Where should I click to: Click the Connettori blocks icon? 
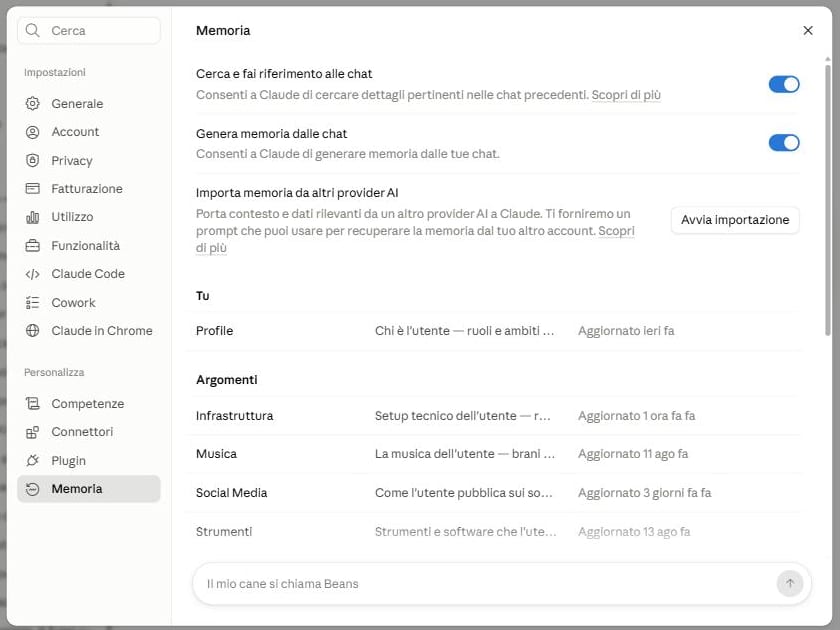point(33,432)
